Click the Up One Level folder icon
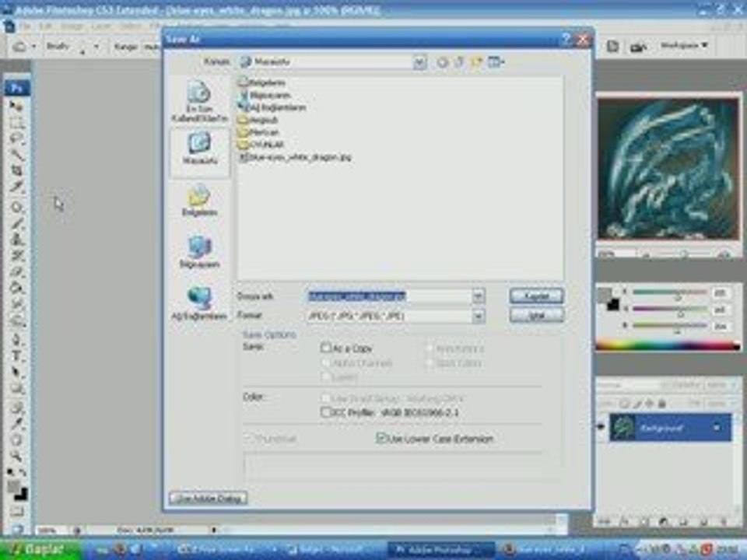747x560 pixels. coord(459,62)
